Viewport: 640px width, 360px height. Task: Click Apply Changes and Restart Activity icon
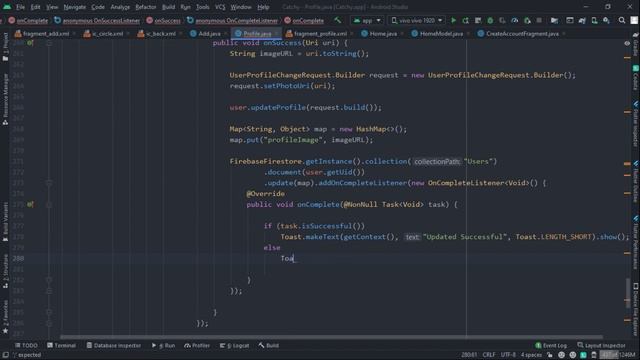(466, 20)
